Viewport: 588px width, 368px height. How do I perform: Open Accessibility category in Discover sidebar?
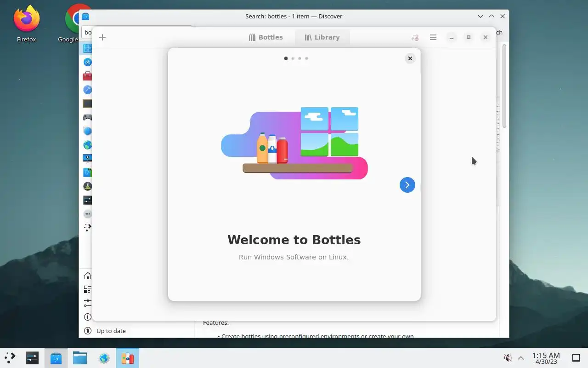pos(87,62)
